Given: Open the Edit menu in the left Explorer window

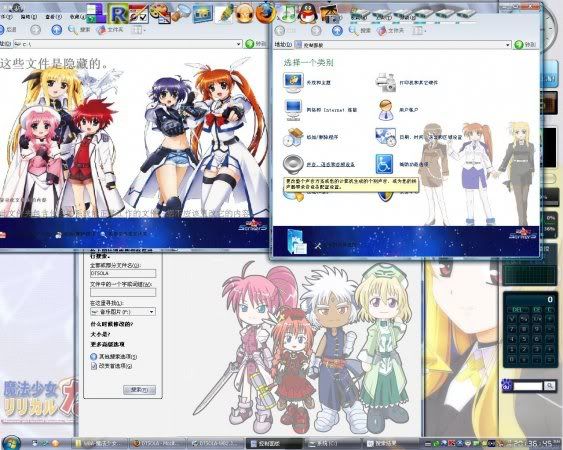Looking at the screenshot, I should click(x=28, y=17).
